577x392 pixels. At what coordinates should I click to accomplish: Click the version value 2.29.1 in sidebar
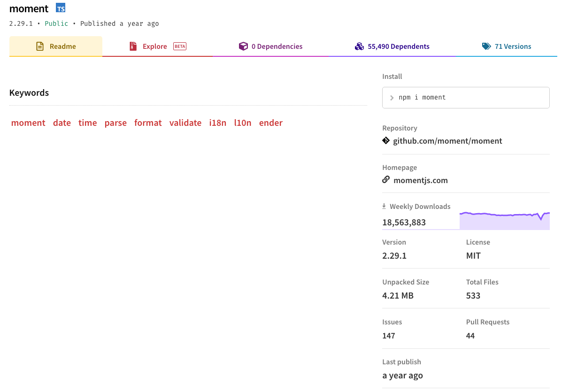pyautogui.click(x=394, y=256)
